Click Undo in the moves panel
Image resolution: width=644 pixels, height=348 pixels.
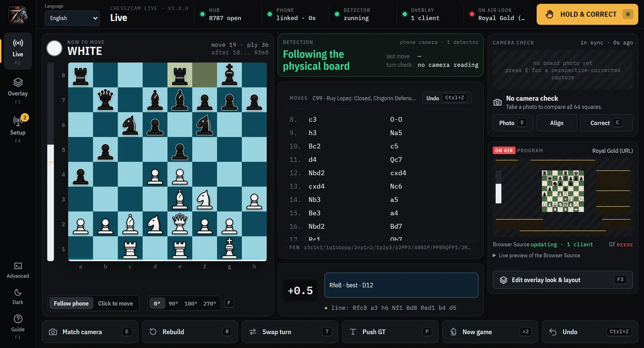[x=447, y=98]
